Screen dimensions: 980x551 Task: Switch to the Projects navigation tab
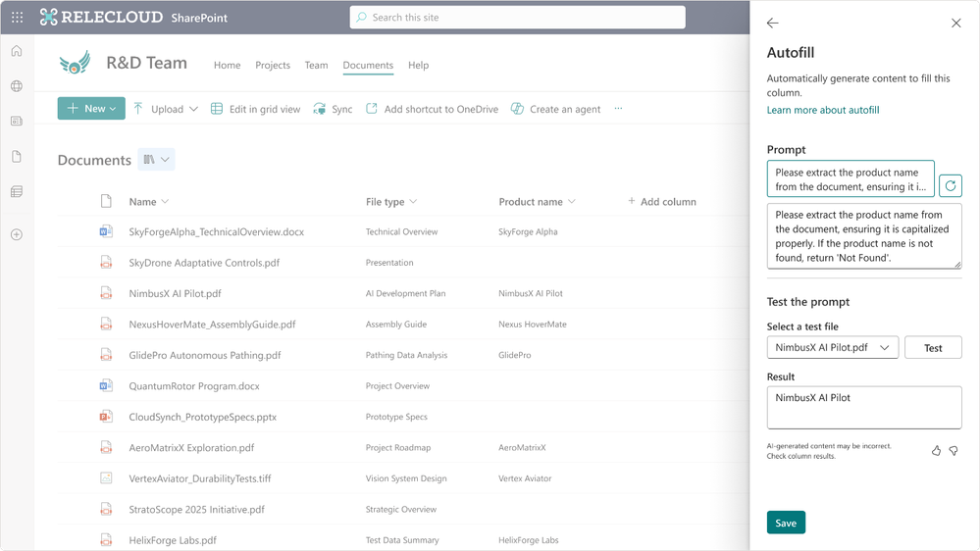pyautogui.click(x=273, y=66)
